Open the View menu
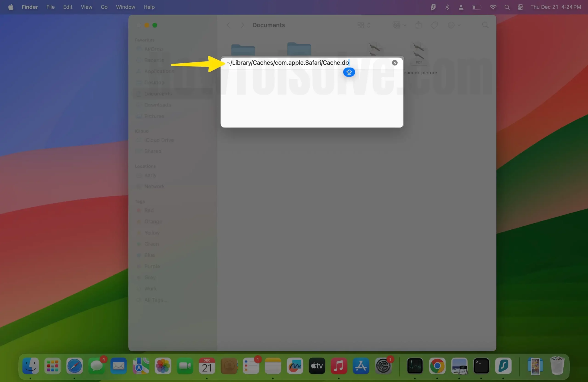This screenshot has height=382, width=588. pyautogui.click(x=86, y=7)
